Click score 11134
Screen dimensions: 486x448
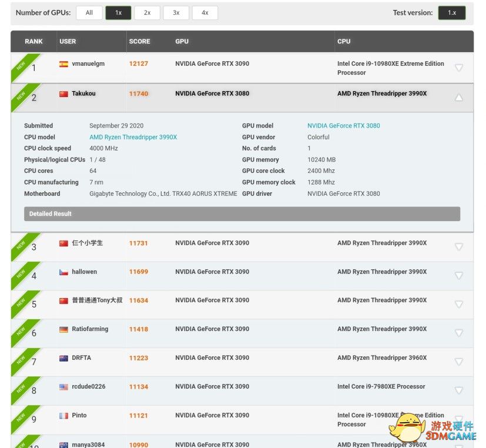139,387
